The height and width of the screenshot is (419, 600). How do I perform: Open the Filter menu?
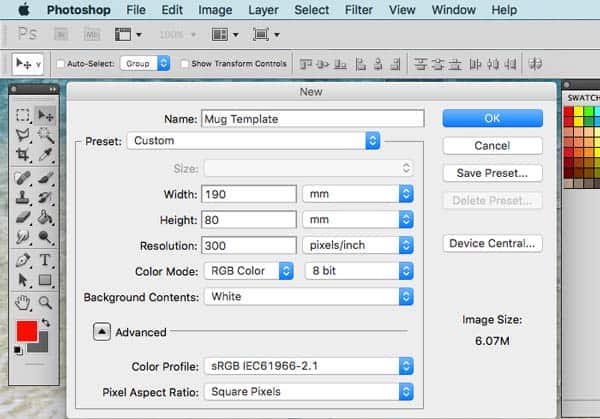pos(359,10)
